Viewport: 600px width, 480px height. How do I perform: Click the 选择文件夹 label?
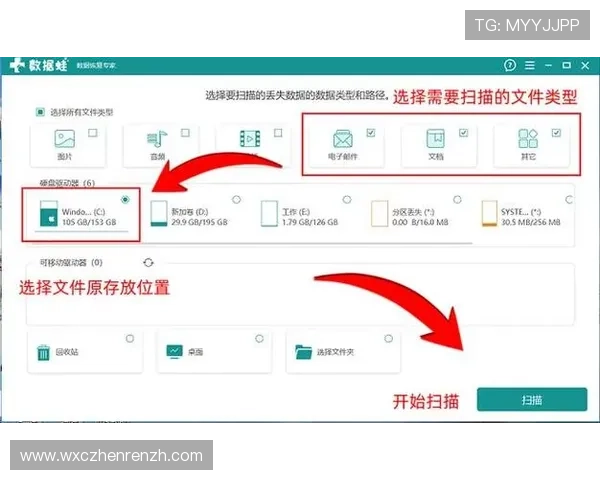[335, 352]
